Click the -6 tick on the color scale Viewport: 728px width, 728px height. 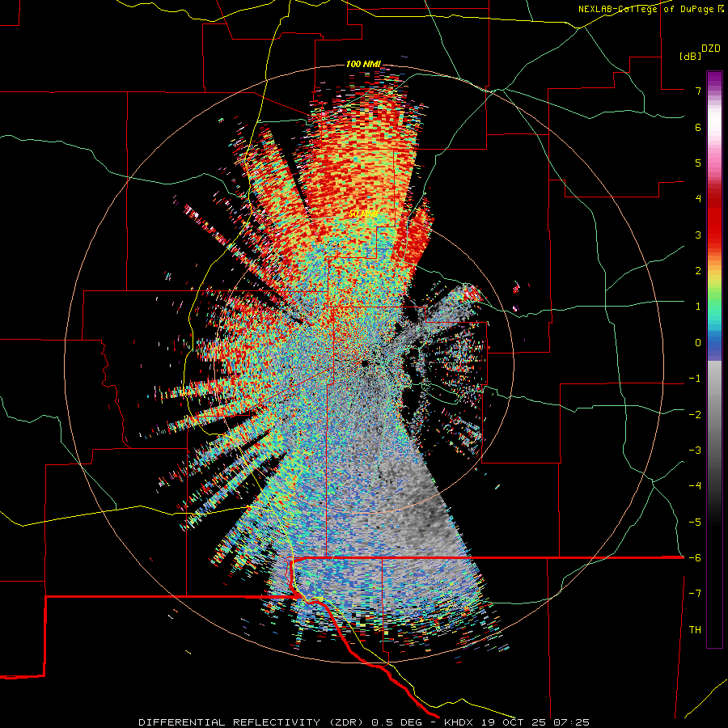(695, 558)
